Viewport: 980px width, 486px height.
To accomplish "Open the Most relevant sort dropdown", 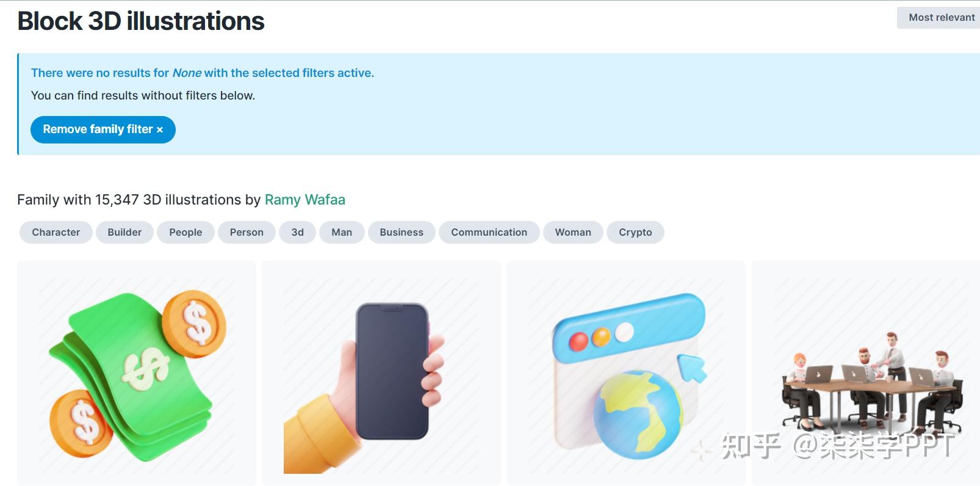I will [940, 18].
